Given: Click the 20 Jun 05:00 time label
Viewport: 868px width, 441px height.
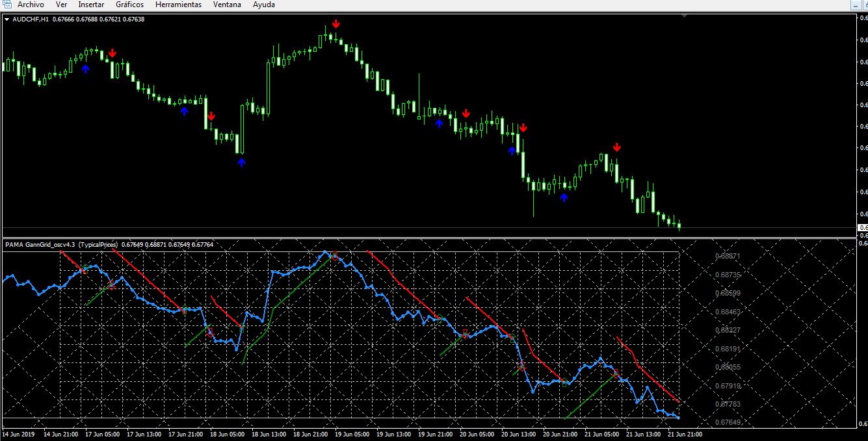Looking at the screenshot, I should pos(477,434).
